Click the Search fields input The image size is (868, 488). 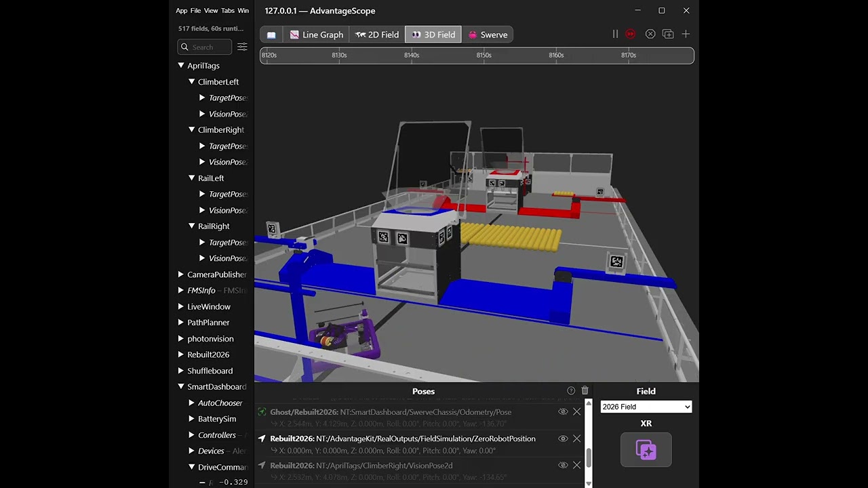coord(204,47)
